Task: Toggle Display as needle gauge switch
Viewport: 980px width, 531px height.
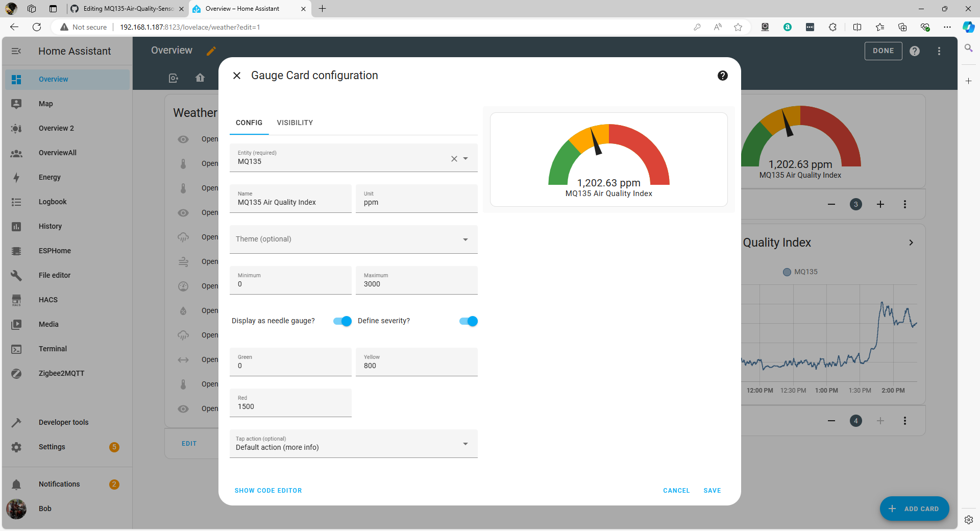Action: pyautogui.click(x=342, y=321)
